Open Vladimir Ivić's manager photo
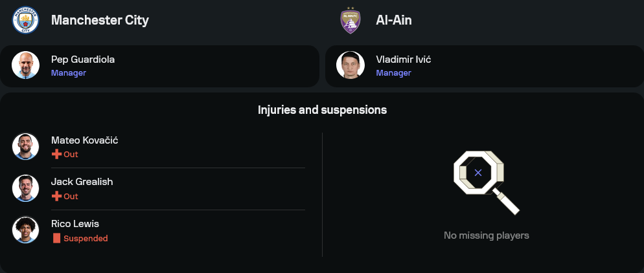This screenshot has width=644, height=273. 351,65
